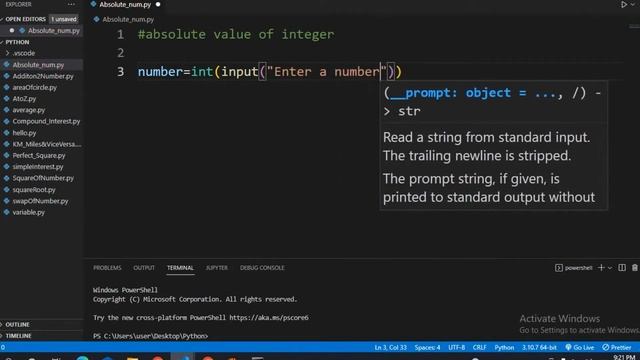Open KM_Miles&ViceVersa file

tap(46, 144)
